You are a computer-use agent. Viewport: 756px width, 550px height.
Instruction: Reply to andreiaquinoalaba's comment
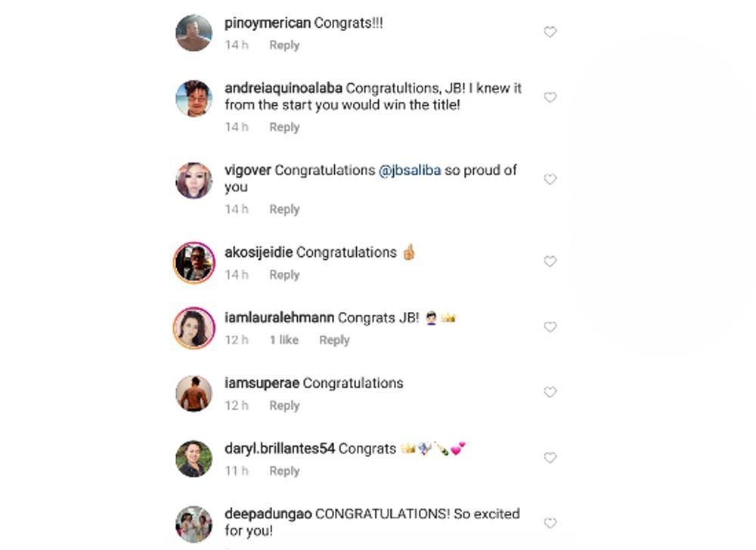284,127
